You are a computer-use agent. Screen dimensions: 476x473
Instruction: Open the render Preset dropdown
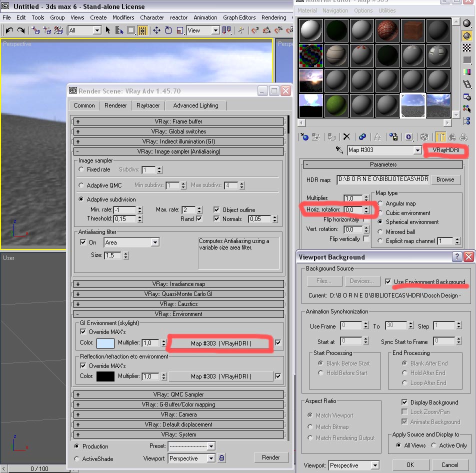211,446
